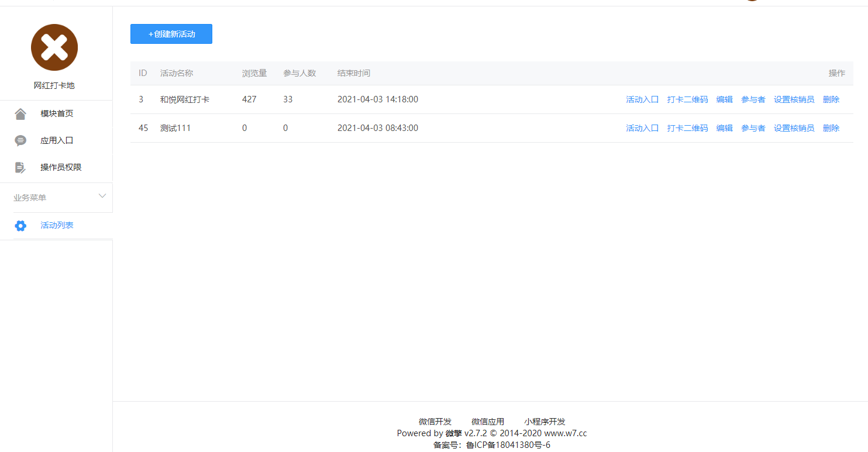The width and height of the screenshot is (868, 452).
Task: Click the 网红打卡地 module title
Action: coord(54,85)
